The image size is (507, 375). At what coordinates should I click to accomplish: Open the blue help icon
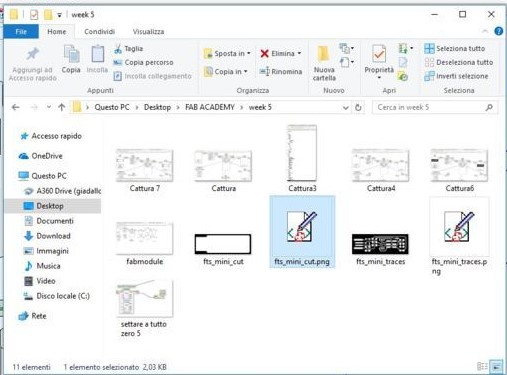499,31
